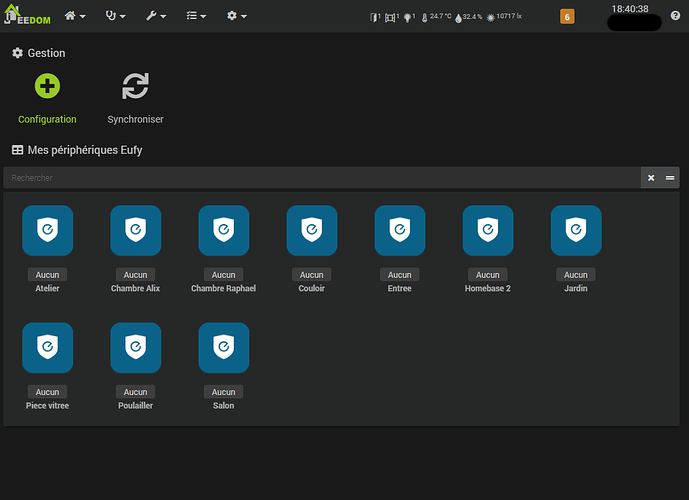The image size is (689, 500).
Task: Open the Couloir Eufy device
Action: 312,230
